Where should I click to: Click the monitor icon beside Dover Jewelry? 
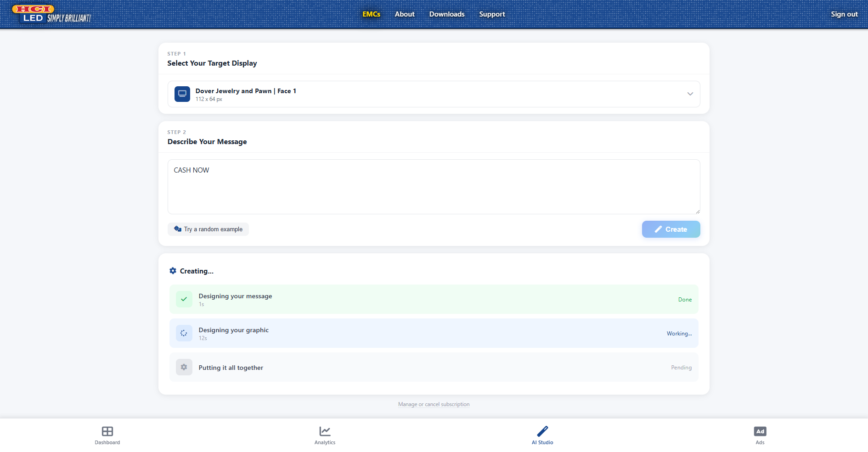pos(182,94)
